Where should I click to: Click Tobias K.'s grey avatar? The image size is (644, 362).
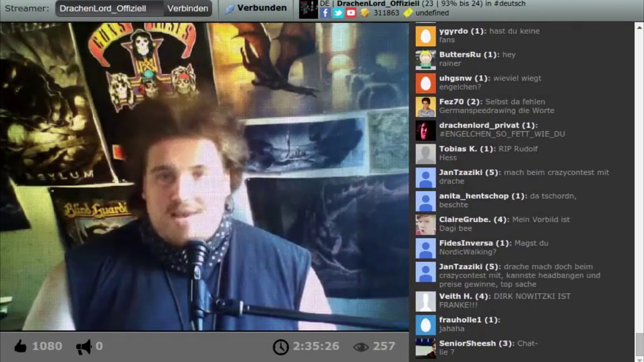pos(426,154)
